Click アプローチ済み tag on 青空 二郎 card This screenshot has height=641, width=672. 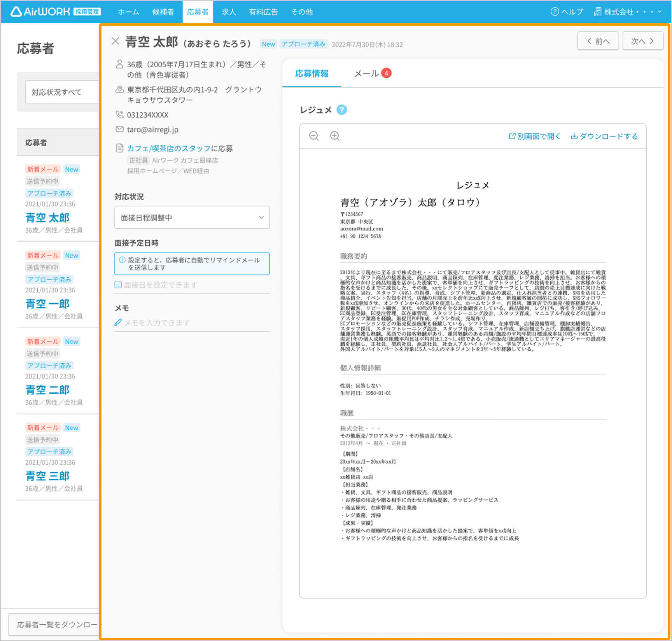tap(49, 366)
